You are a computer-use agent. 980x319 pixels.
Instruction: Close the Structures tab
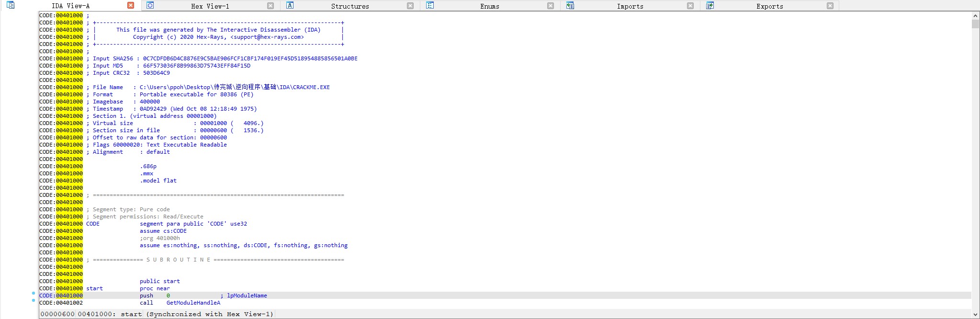click(410, 6)
